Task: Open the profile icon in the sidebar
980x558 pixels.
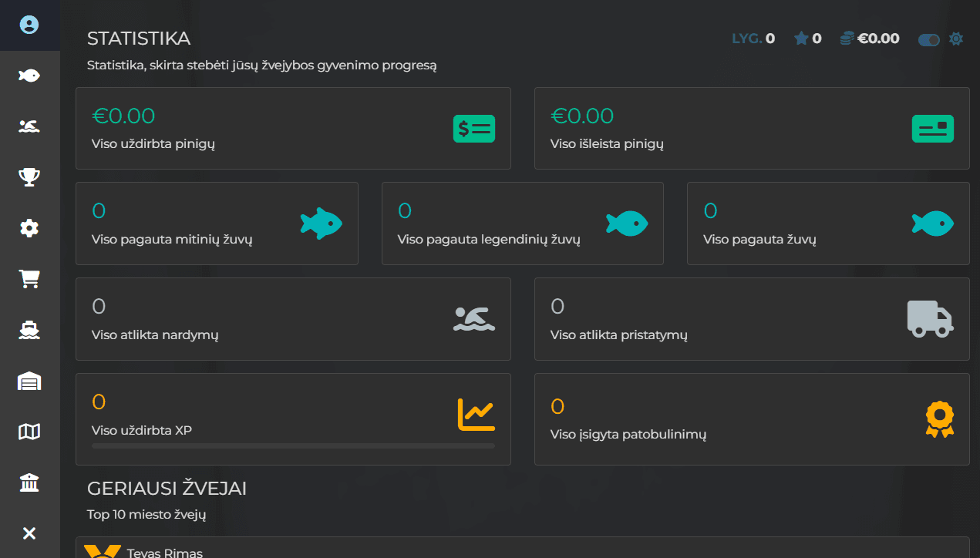Action: click(x=29, y=25)
